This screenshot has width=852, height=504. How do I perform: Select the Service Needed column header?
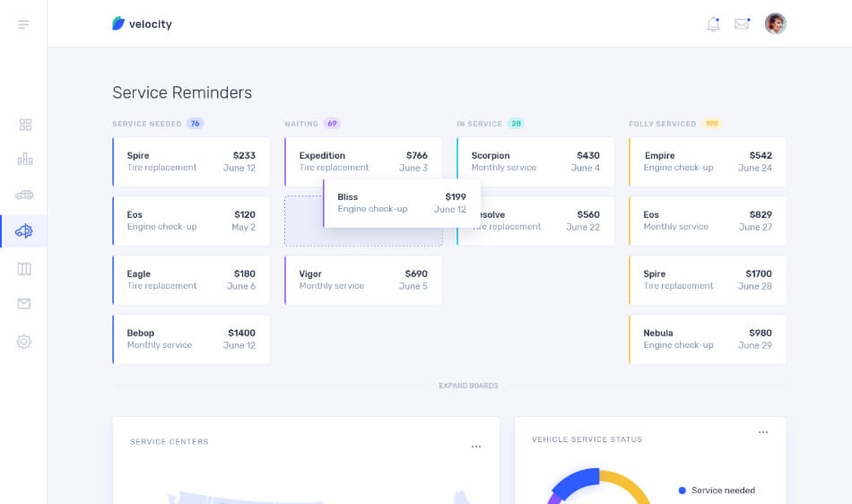[x=147, y=124]
